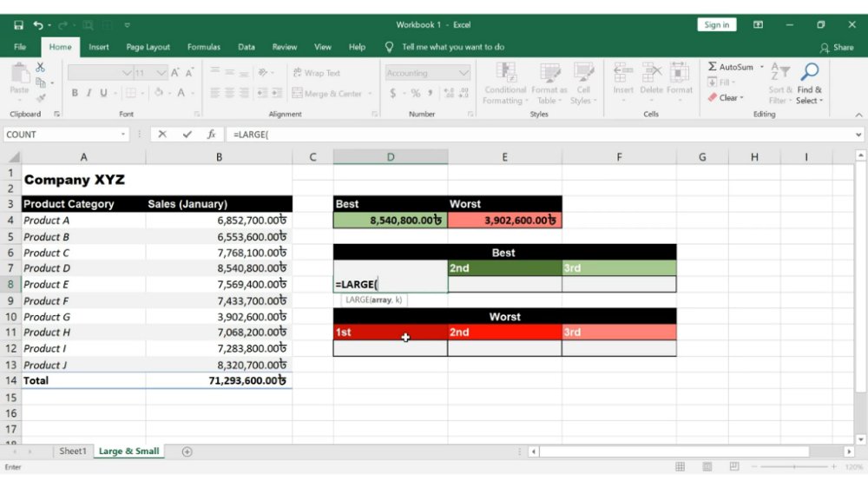Open the font name dropdown
Image resolution: width=868 pixels, height=488 pixels.
tap(127, 73)
